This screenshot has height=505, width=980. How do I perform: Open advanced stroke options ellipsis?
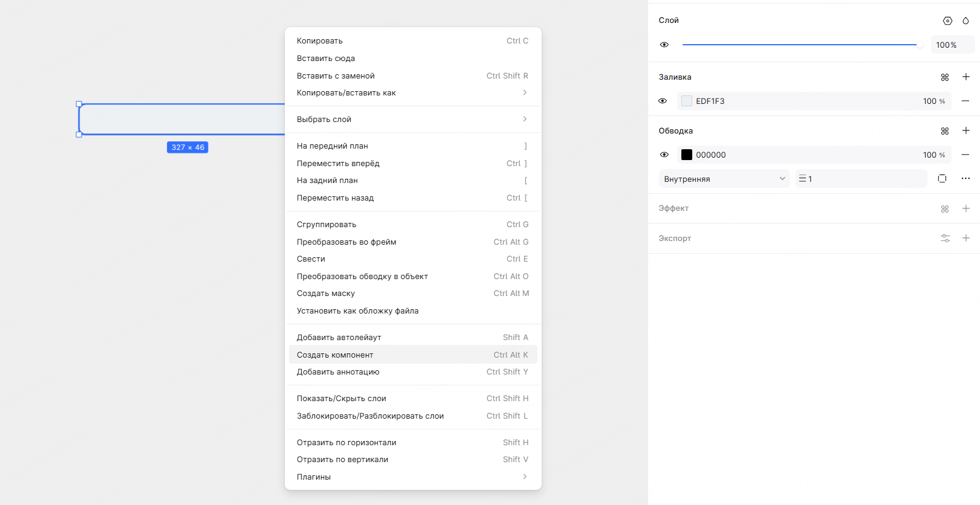965,178
